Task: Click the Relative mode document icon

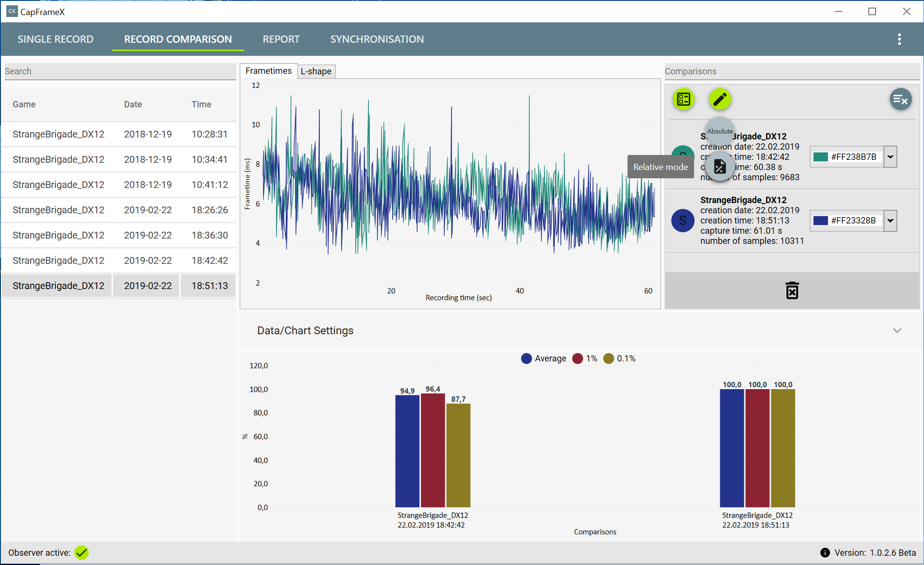Action: tap(720, 167)
